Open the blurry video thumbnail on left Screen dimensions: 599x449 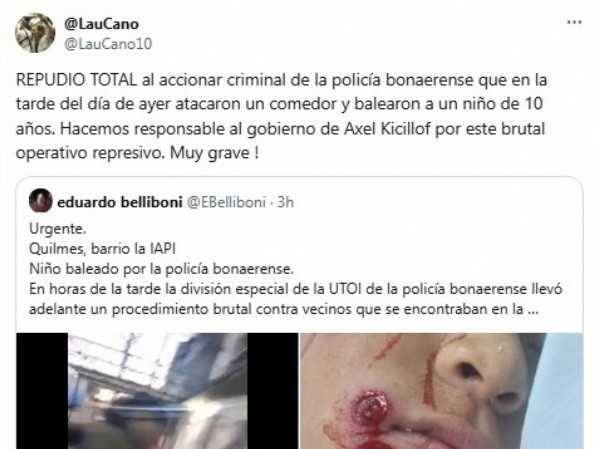click(157, 391)
